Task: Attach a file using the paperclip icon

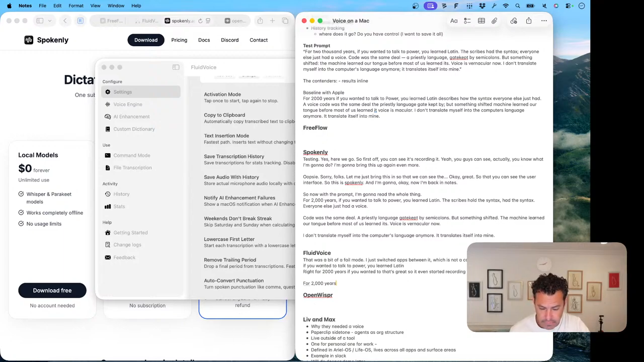Action: click(495, 21)
